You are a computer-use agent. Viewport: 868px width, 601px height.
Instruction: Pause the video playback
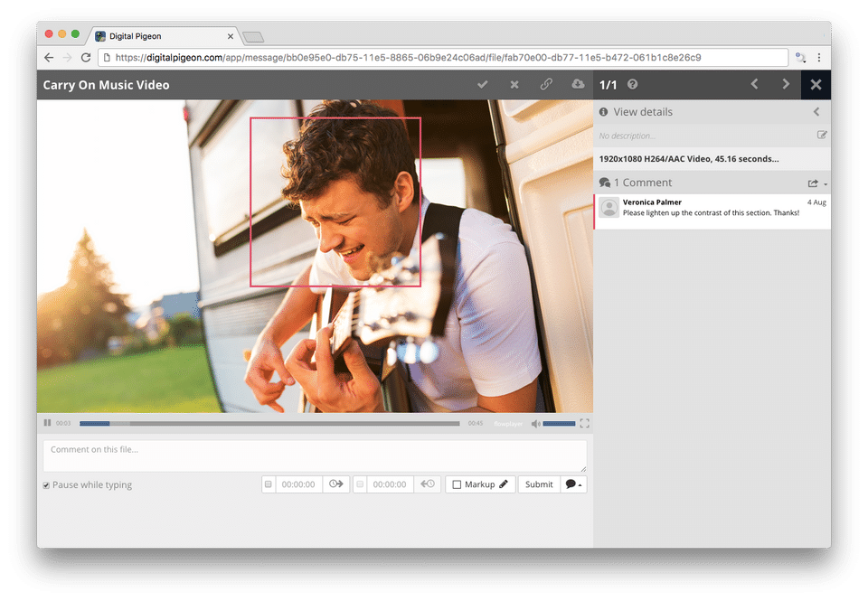coord(47,423)
